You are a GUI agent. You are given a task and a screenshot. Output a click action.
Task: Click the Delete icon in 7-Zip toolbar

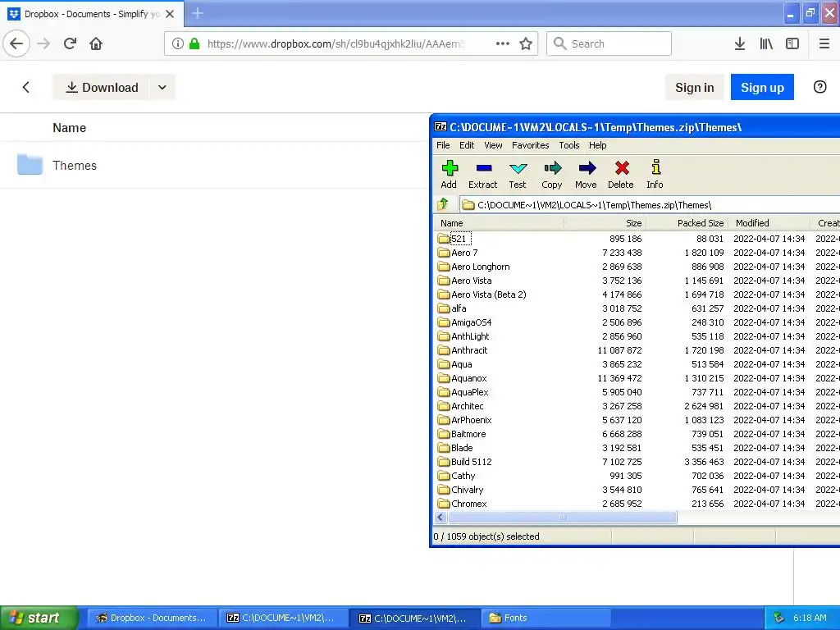[622, 168]
